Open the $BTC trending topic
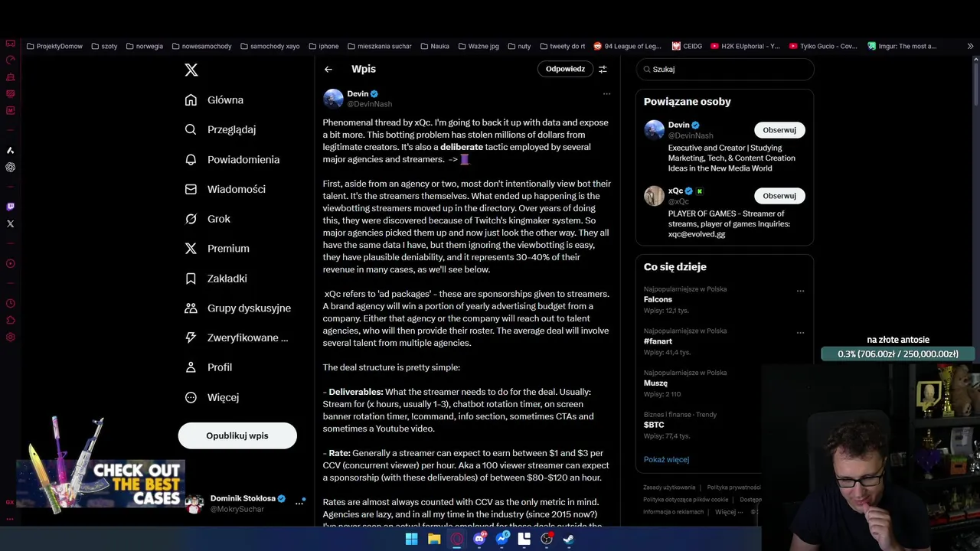 654,425
